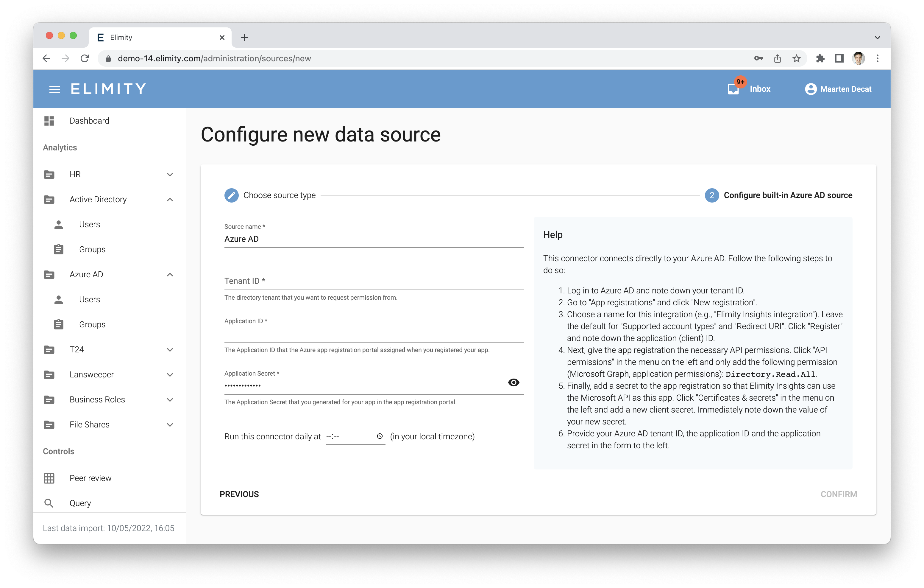
Task: Click the File Shares folder icon
Action: (49, 424)
